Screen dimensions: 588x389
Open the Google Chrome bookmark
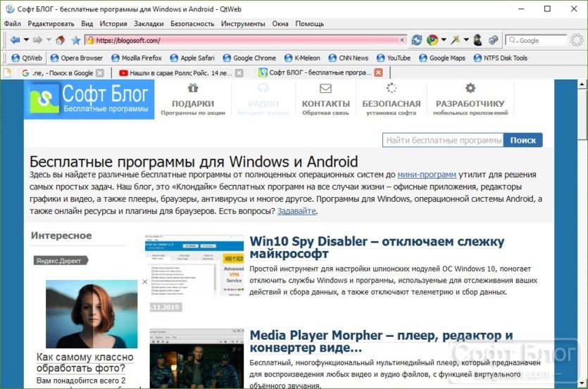(x=249, y=58)
